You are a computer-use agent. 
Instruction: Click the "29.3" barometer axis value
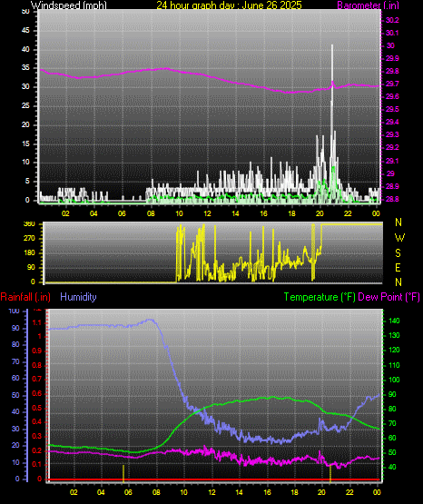tap(392, 134)
